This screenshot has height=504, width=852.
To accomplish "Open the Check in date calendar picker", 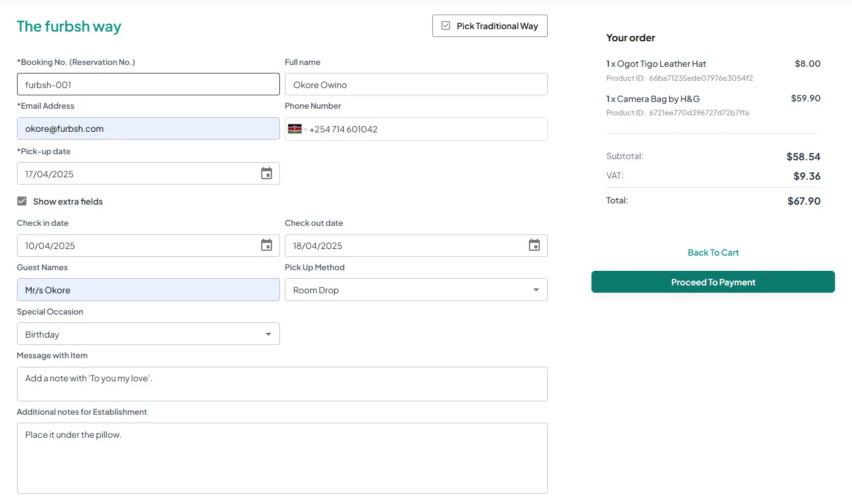I will coord(267,245).
